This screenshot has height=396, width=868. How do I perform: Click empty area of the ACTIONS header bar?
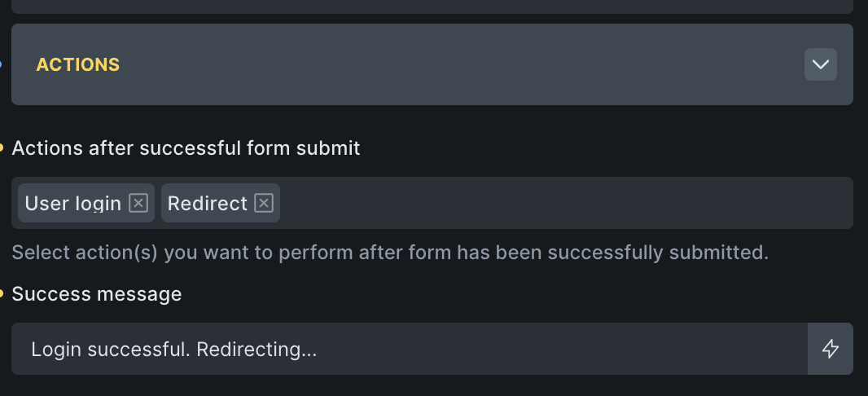456,64
